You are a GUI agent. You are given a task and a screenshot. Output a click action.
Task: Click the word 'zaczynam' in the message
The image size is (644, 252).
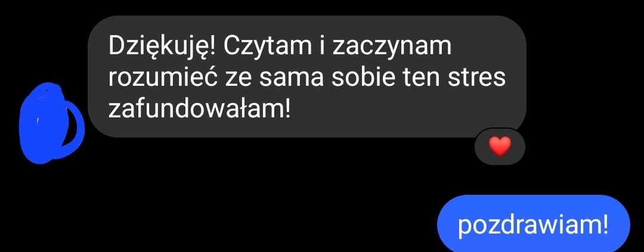(x=391, y=48)
